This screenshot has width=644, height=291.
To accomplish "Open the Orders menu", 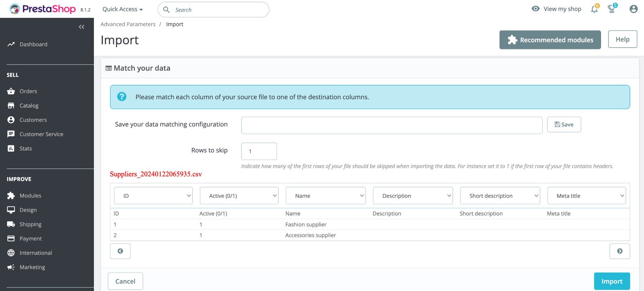I will 29,91.
